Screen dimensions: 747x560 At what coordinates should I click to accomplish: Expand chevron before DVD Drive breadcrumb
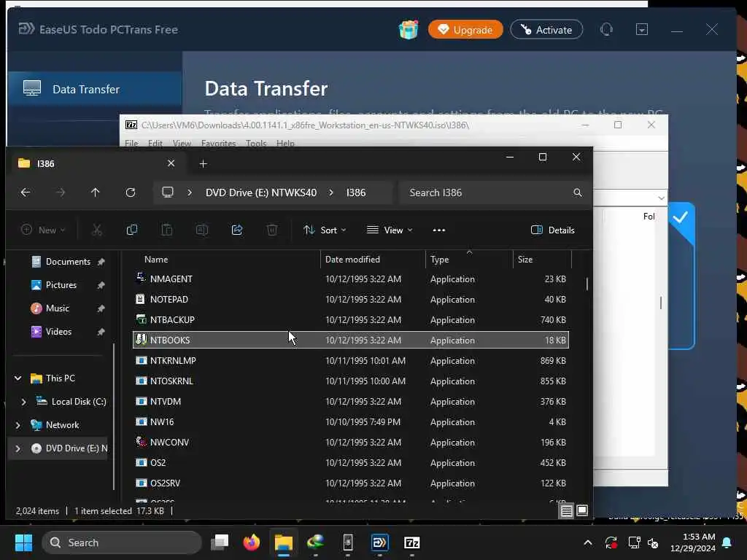tap(190, 192)
